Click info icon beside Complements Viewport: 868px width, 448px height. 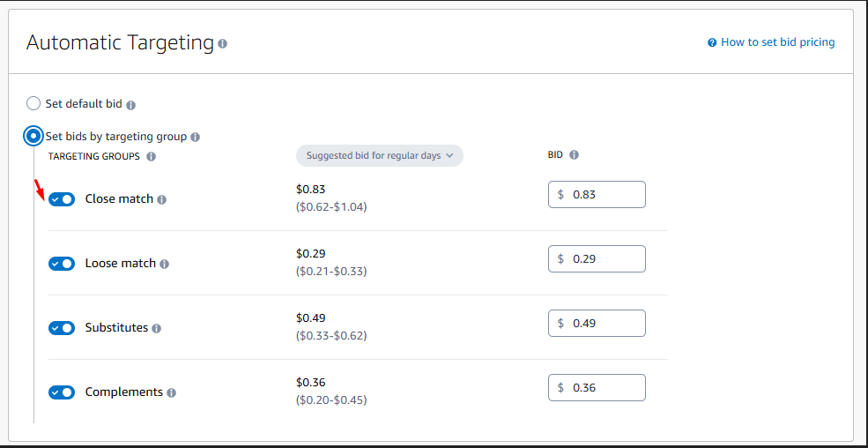click(x=171, y=393)
